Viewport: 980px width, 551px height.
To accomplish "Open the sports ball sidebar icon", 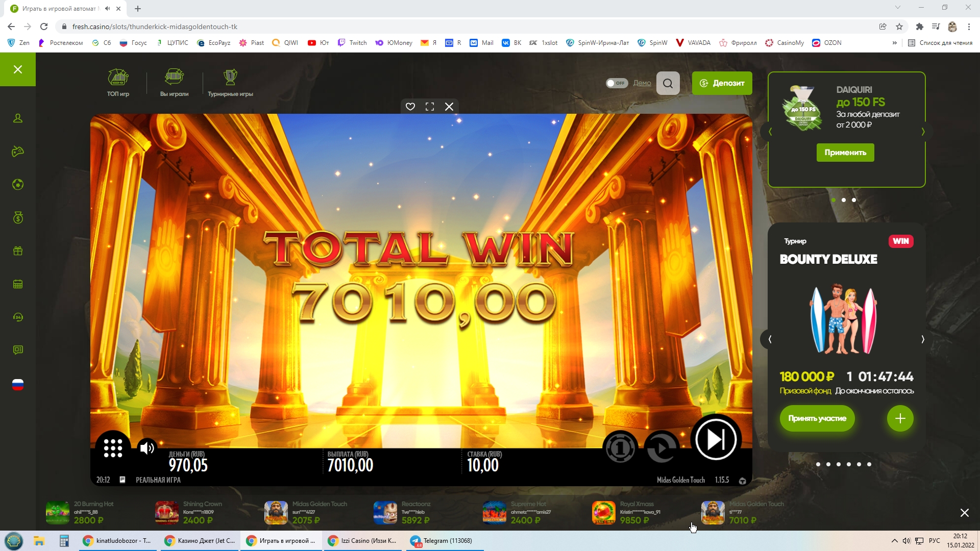I will point(18,185).
